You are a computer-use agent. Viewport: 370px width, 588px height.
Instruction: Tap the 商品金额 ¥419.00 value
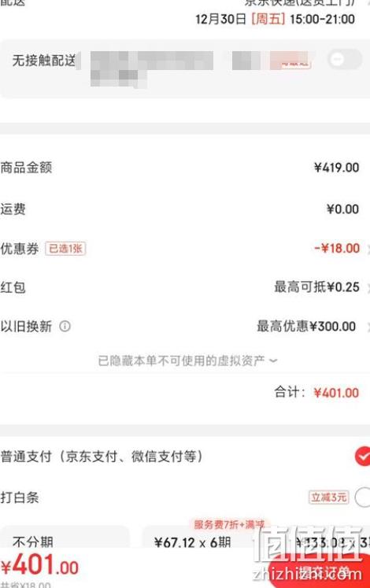336,167
